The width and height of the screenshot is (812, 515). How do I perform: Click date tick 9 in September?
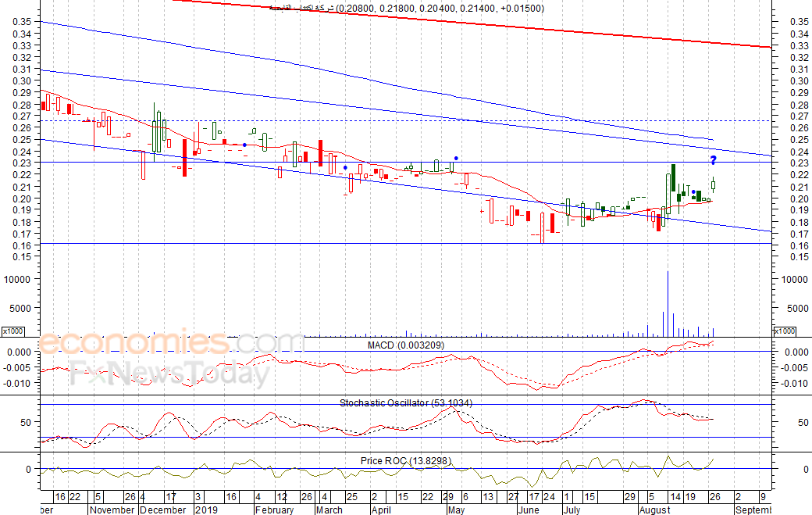763,497
